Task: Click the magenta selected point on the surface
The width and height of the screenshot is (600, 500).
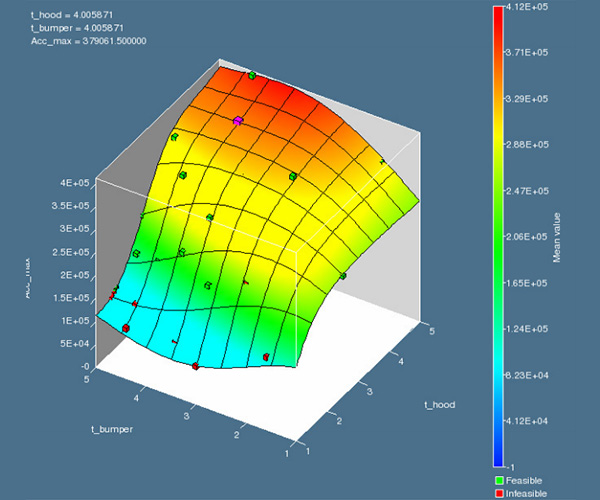Action: tap(238, 120)
